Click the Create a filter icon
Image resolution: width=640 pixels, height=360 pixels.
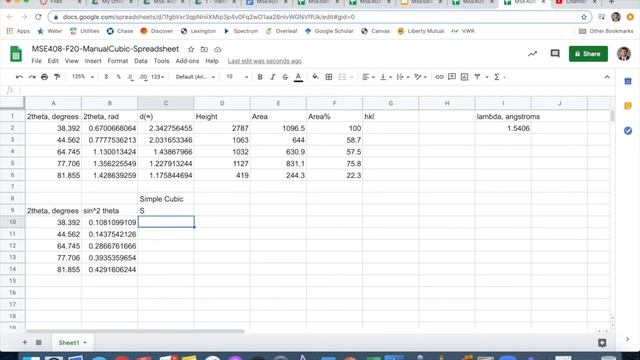coord(477,77)
